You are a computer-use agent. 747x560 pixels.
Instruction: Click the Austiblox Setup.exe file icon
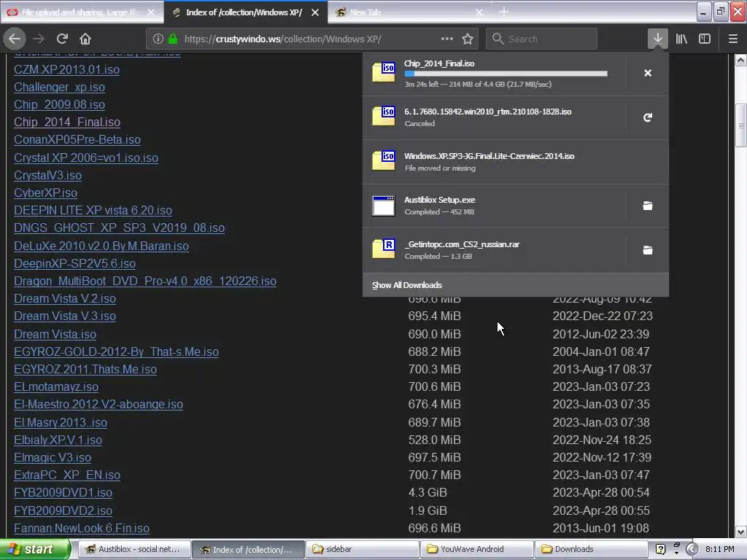(x=384, y=206)
